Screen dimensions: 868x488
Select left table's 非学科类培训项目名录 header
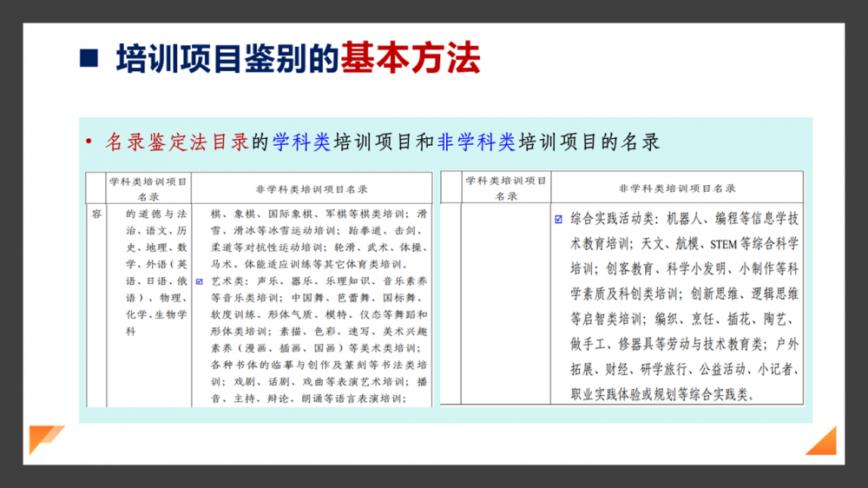(312, 188)
